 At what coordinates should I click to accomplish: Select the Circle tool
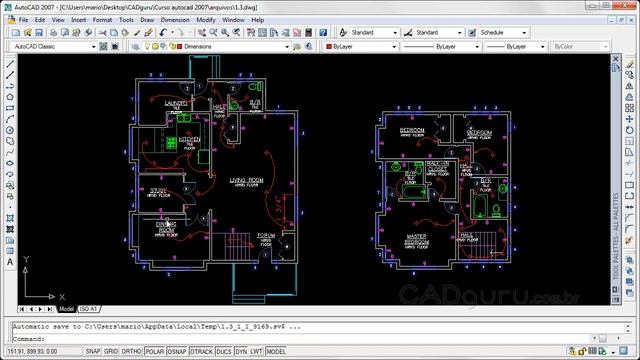[x=10, y=130]
